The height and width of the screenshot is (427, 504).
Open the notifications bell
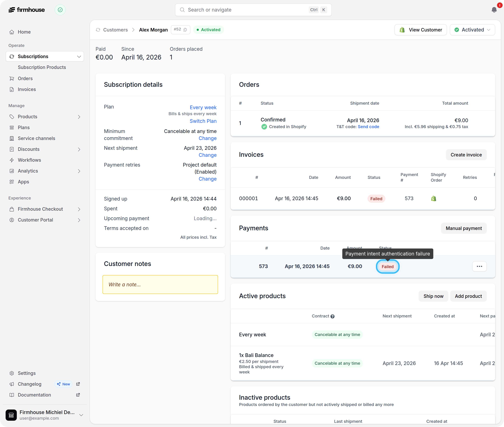[494, 10]
